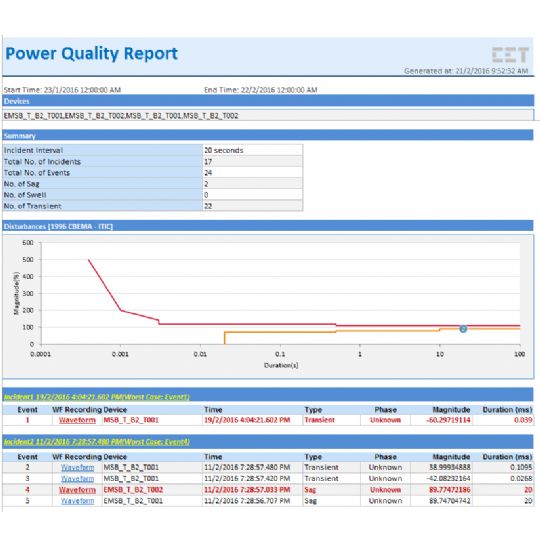Click the Magnitude(%) axis label on chart
The width and height of the screenshot is (540, 540).
(16, 293)
